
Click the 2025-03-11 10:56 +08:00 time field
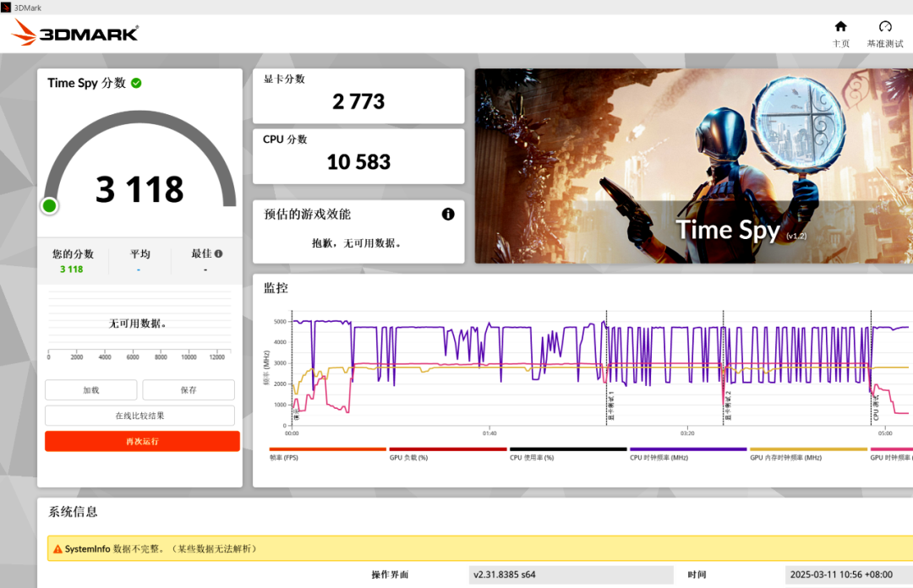tap(849, 574)
